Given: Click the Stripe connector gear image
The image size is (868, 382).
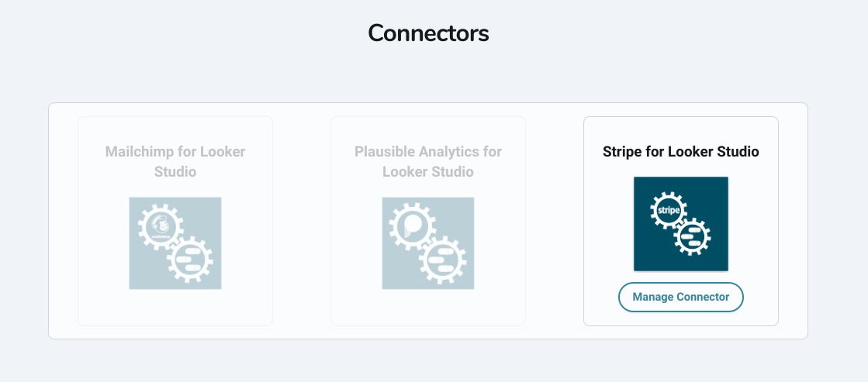Looking at the screenshot, I should tap(681, 224).
